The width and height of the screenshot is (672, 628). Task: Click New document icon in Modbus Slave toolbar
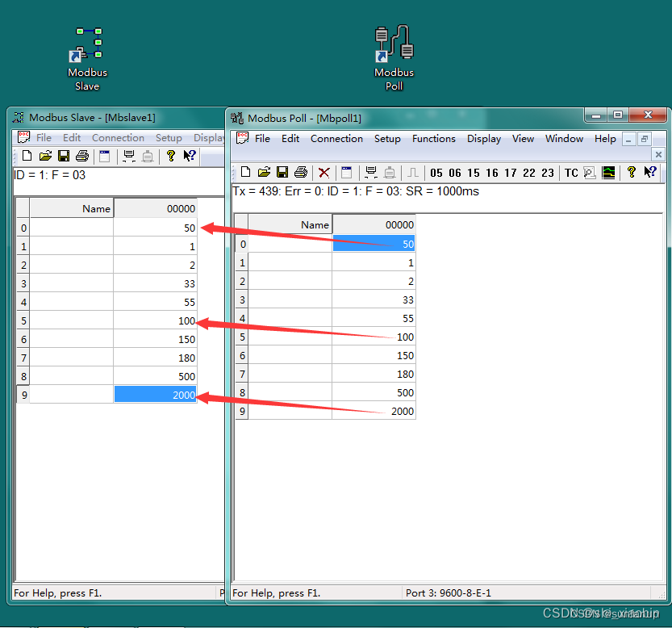(27, 156)
